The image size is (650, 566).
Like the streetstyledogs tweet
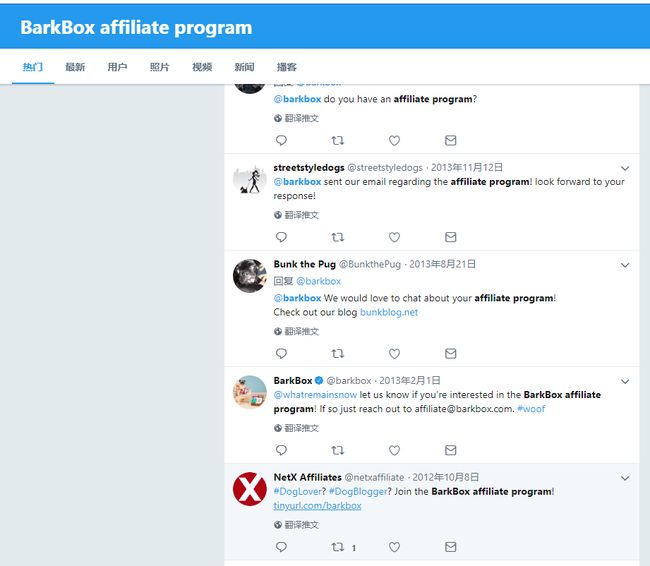point(394,237)
